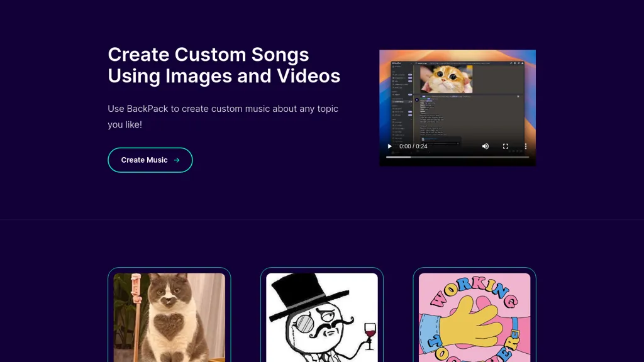Open the Working Together handshake image
The width and height of the screenshot is (644, 362).
(474, 317)
